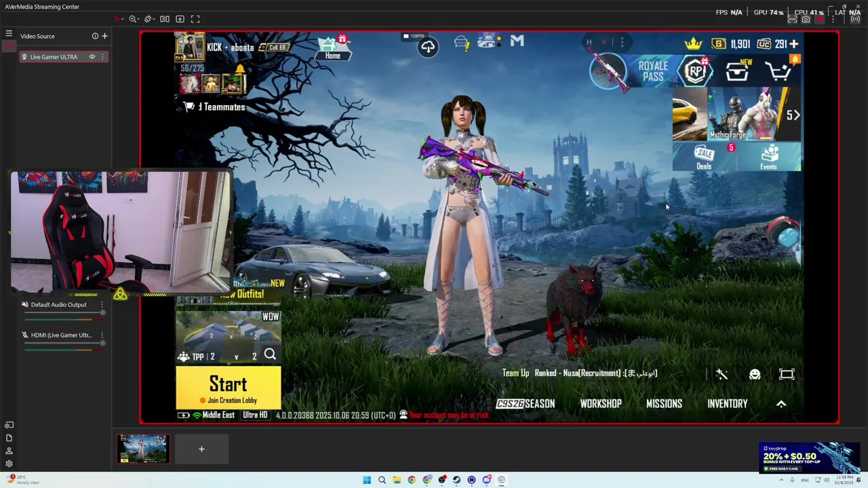Screen dimensions: 868x488
Task: Open the RP badge icon
Action: [695, 71]
